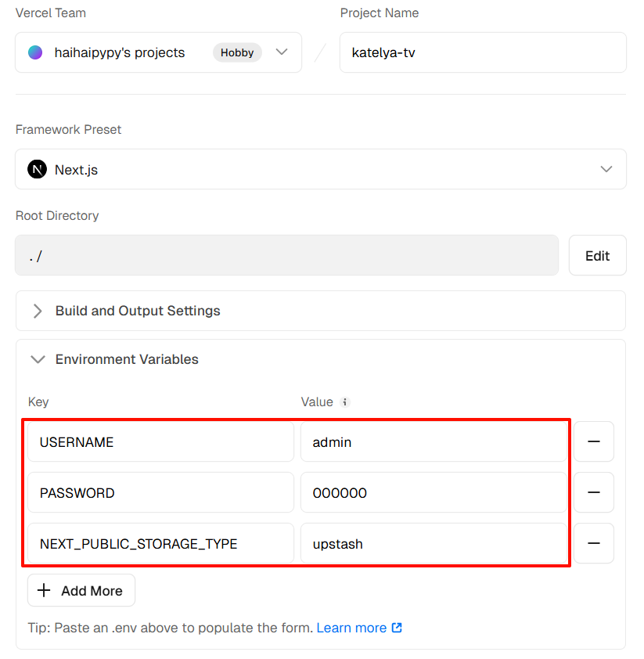Click the team avatar gradient icon
The width and height of the screenshot is (644, 659).
tap(35, 52)
